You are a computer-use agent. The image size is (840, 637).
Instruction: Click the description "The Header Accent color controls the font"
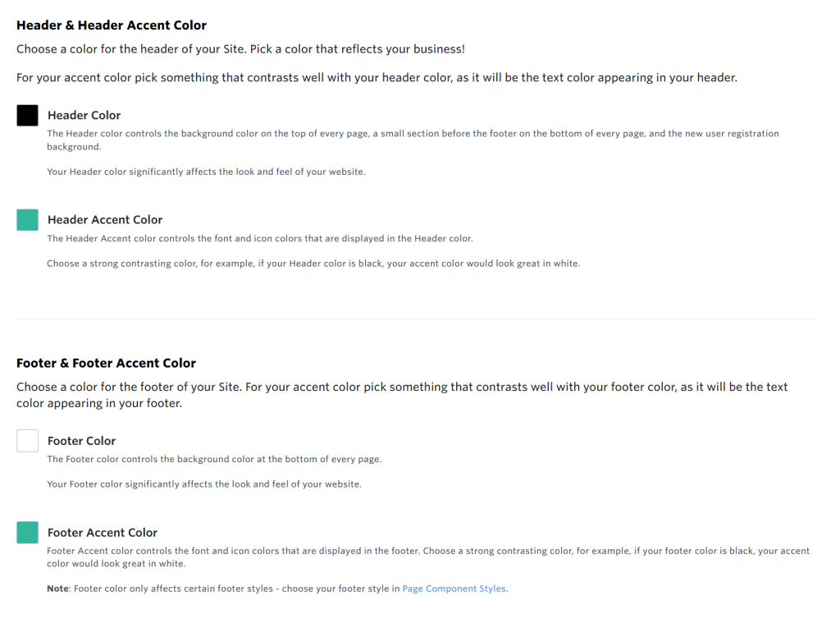259,239
